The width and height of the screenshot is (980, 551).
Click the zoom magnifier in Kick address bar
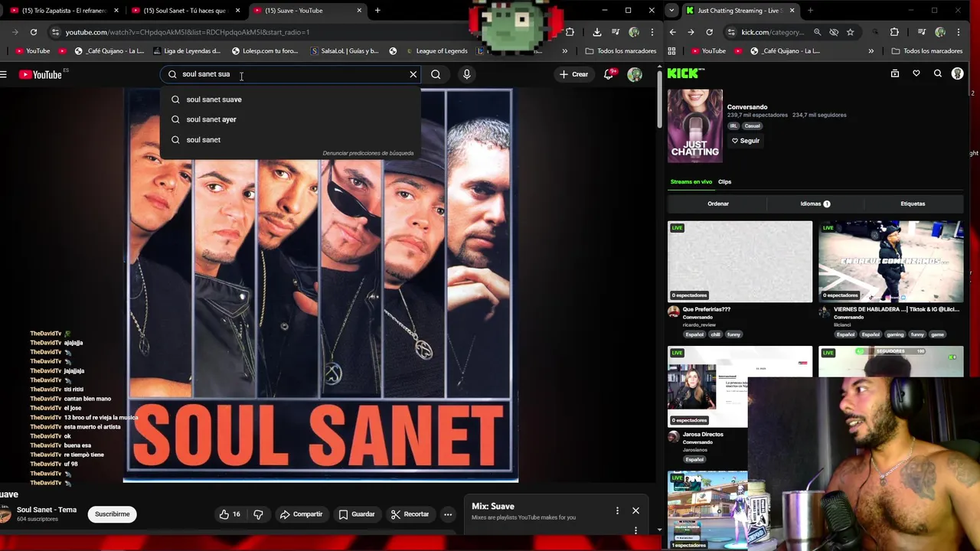(817, 32)
